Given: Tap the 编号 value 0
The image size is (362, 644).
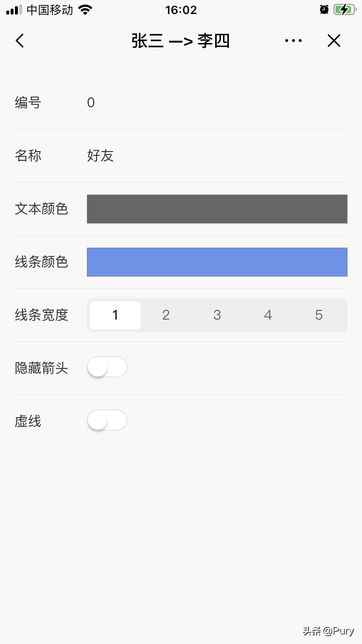Looking at the screenshot, I should coord(91,102).
